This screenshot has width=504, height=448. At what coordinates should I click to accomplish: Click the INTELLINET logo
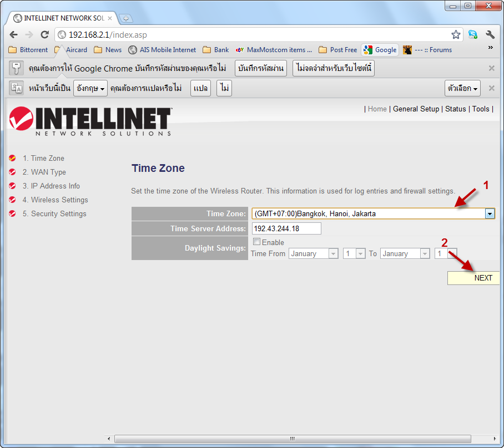coord(90,121)
